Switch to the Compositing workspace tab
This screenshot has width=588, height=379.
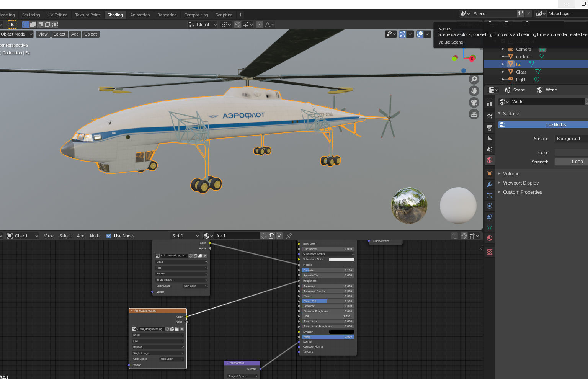click(196, 15)
